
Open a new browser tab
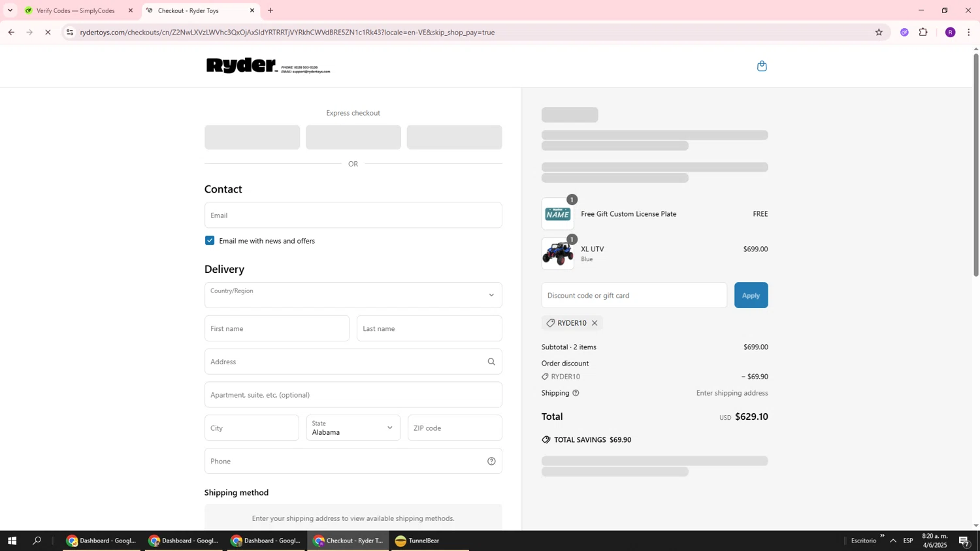[270, 10]
